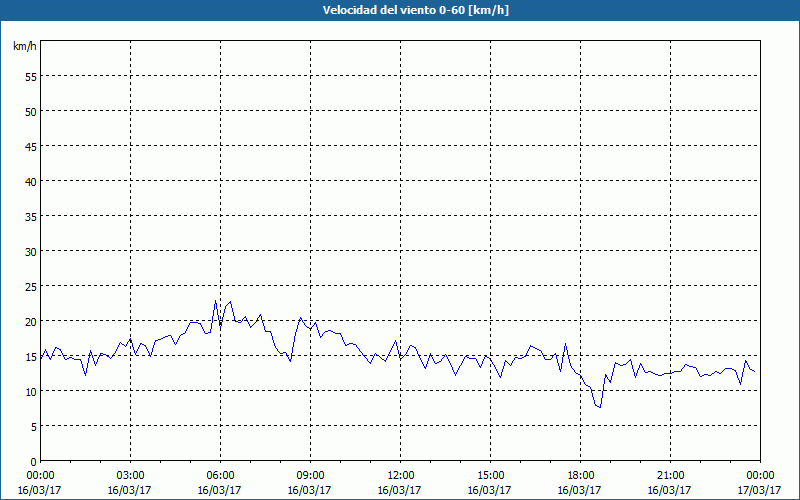
Task: Click the "20" vertical axis label
Action: click(31, 322)
